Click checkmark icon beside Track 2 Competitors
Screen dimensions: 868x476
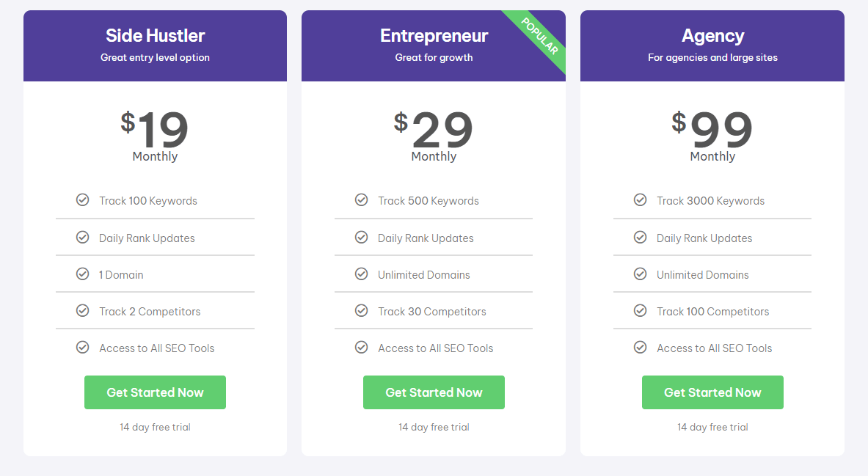pos(83,311)
